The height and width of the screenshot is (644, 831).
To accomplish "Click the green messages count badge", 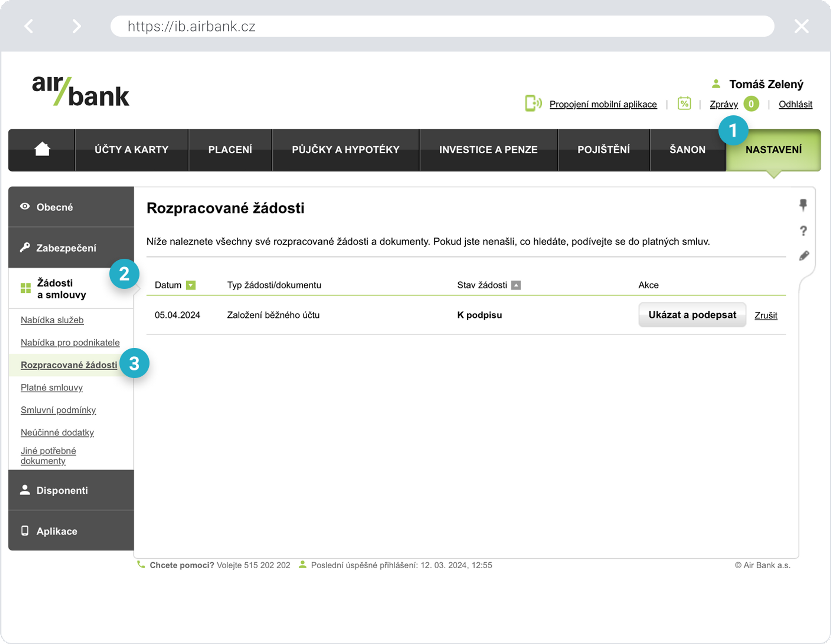I will pos(751,104).
